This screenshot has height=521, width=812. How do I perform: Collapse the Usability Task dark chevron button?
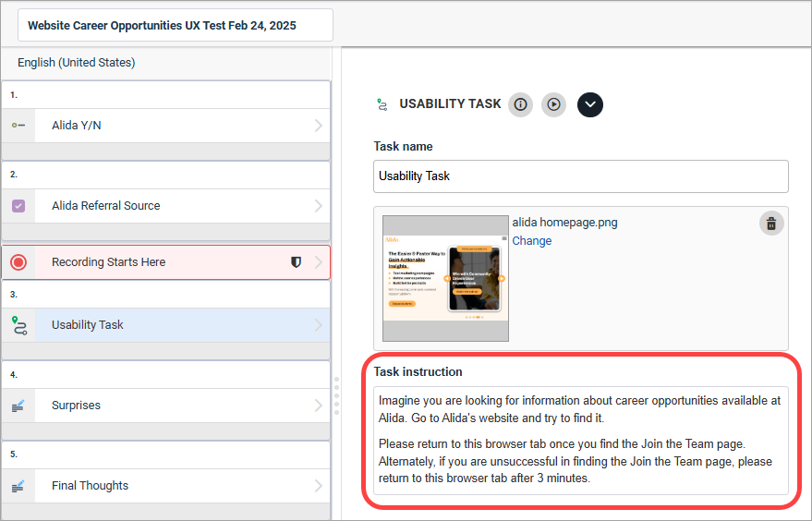coord(590,104)
